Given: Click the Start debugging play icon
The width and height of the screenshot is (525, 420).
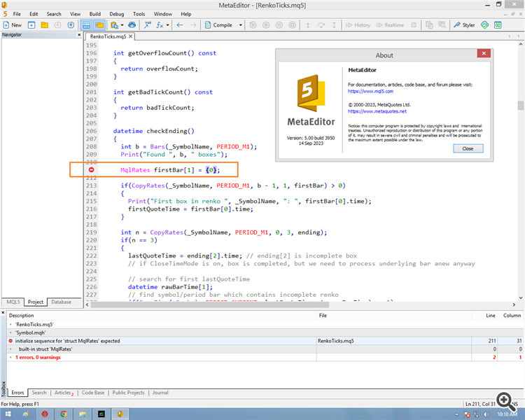Looking at the screenshot, I should 253,25.
